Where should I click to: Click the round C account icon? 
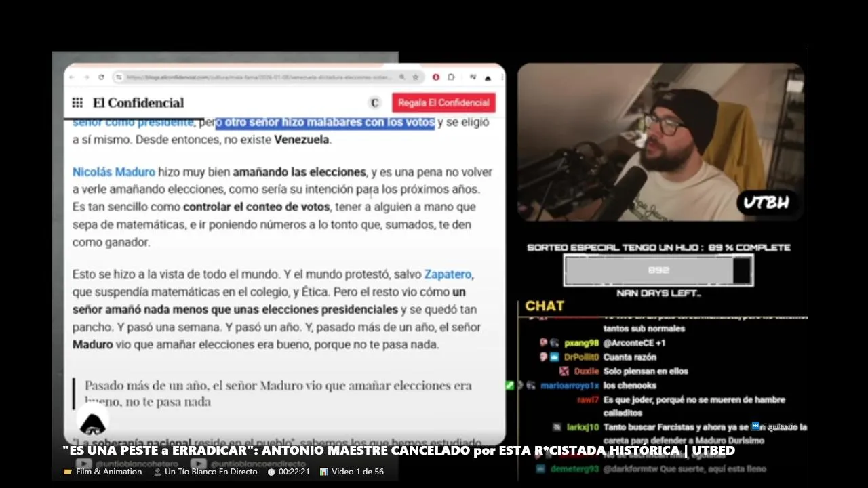pos(374,103)
